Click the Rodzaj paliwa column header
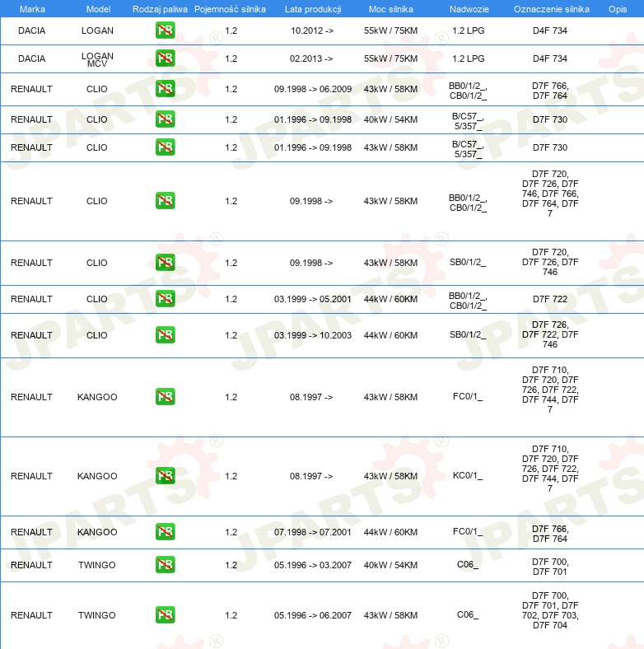 [x=160, y=9]
